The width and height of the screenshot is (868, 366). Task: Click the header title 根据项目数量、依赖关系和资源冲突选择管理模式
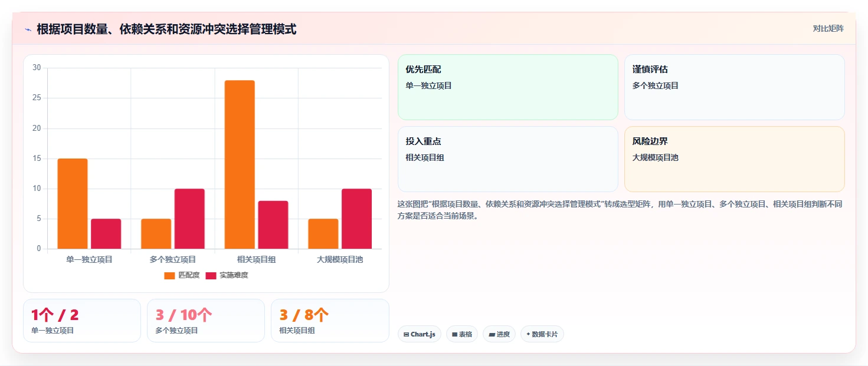pyautogui.click(x=166, y=29)
